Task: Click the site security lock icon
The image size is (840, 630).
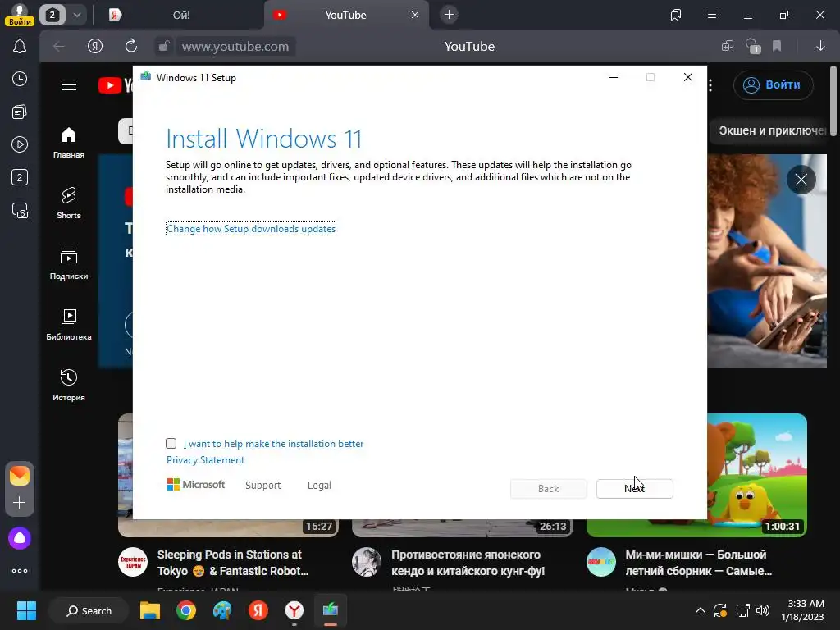Action: (x=164, y=46)
